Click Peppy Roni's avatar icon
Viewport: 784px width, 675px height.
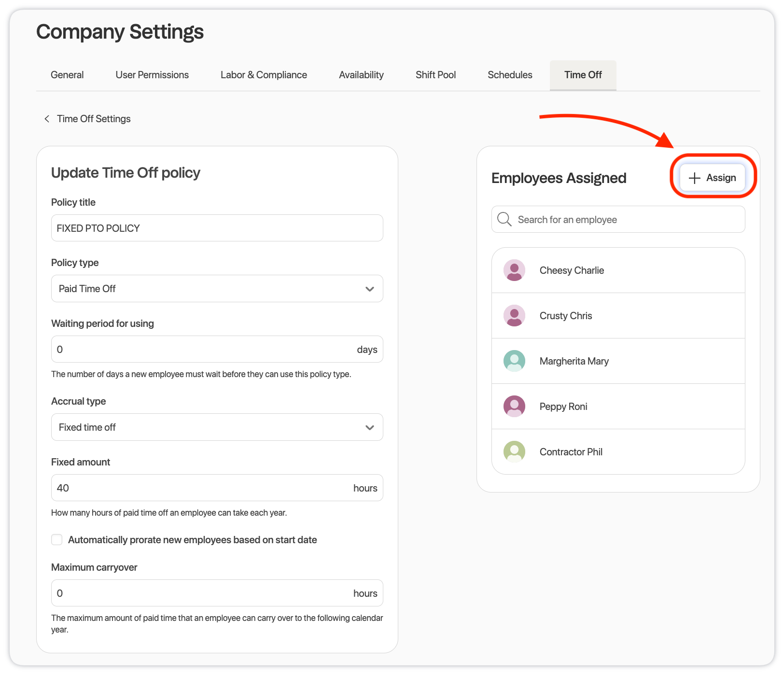tap(514, 406)
